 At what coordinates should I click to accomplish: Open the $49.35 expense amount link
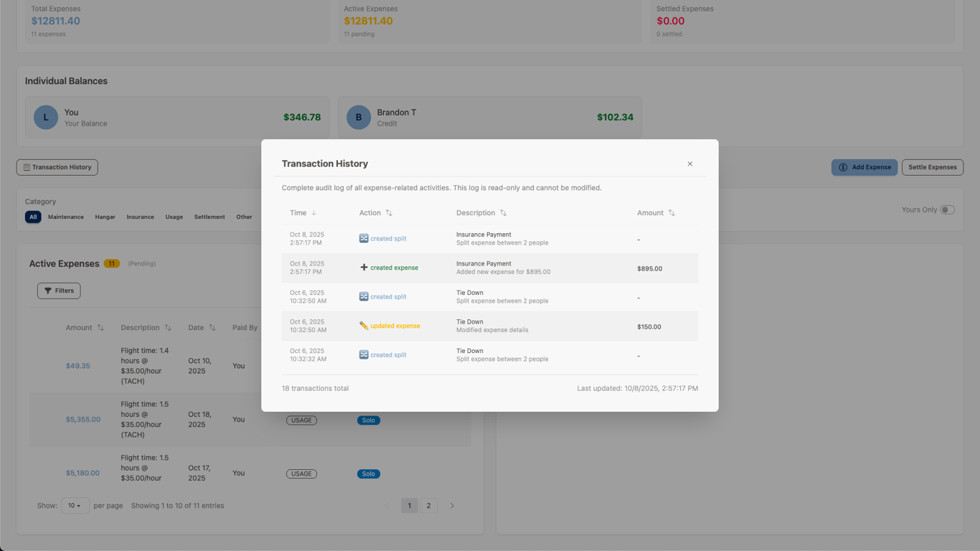77,366
